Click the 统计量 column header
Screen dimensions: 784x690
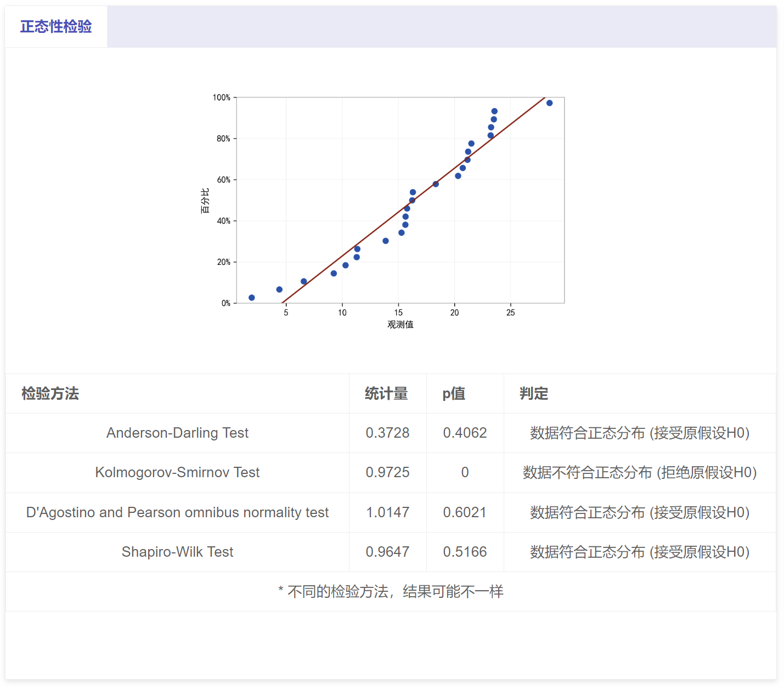pyautogui.click(x=386, y=394)
